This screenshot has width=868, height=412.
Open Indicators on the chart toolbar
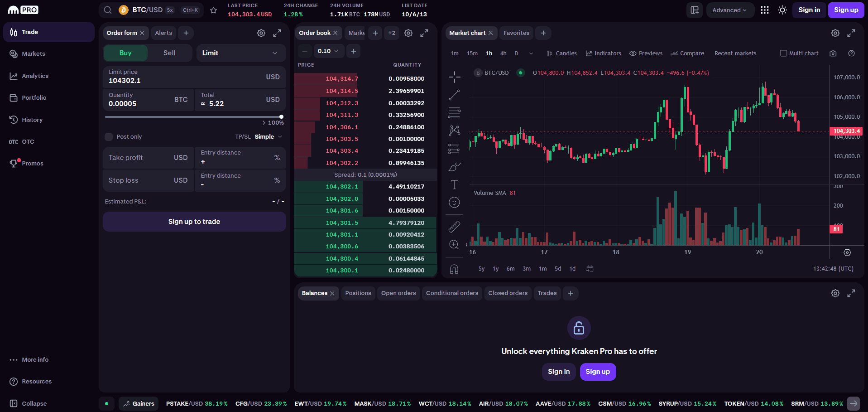[603, 53]
